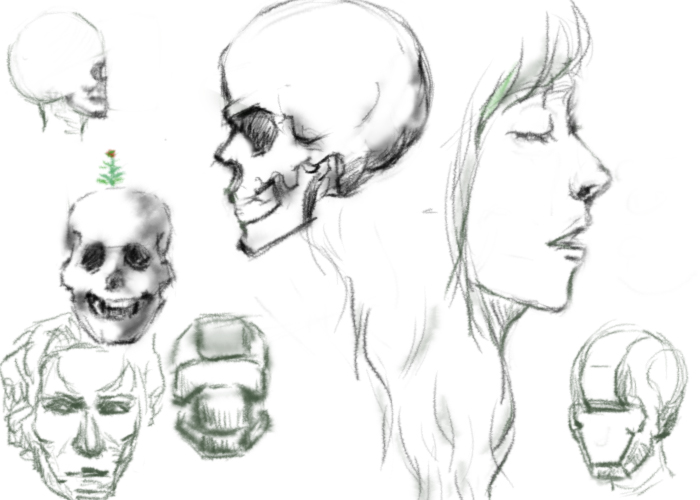Click the blocky helmet-like head study with shaded forehead
This screenshot has width=700, height=500.
click(x=222, y=387)
